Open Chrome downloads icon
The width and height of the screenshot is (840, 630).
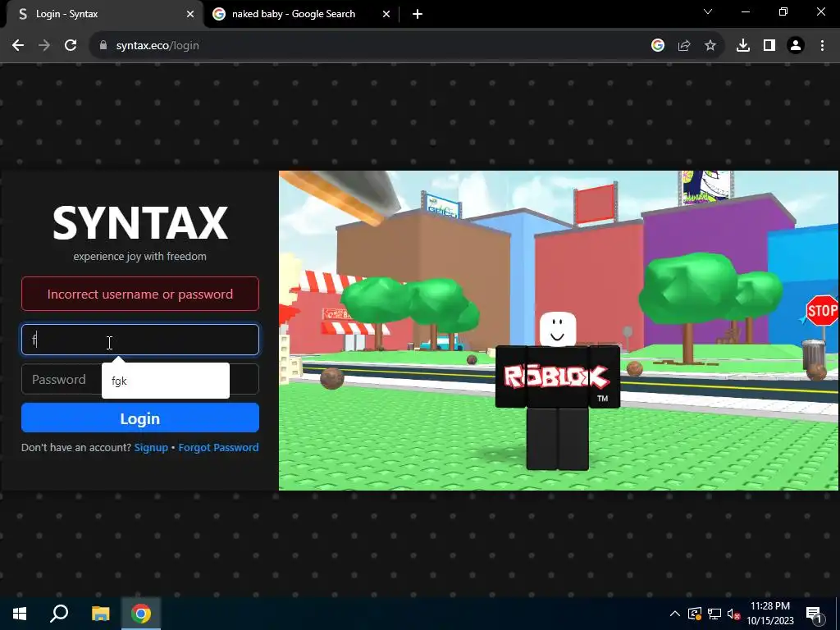(743, 46)
